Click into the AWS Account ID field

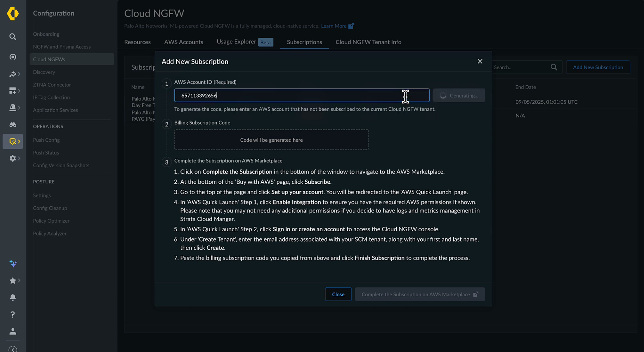302,95
